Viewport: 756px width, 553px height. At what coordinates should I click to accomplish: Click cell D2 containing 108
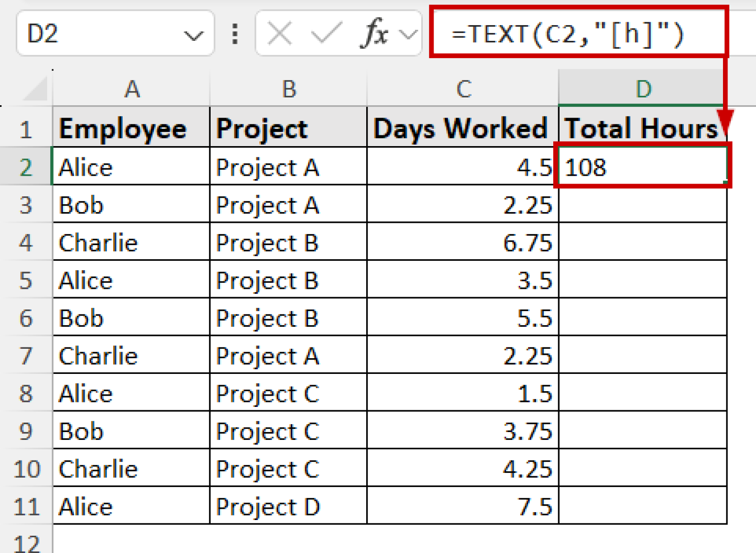click(640, 167)
